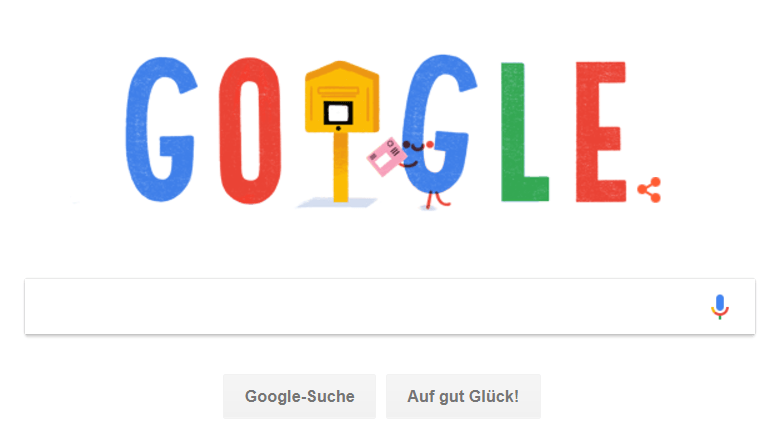This screenshot has height=426, width=758.
Task: Click the white address label on the pink envelope
Action: [x=383, y=160]
